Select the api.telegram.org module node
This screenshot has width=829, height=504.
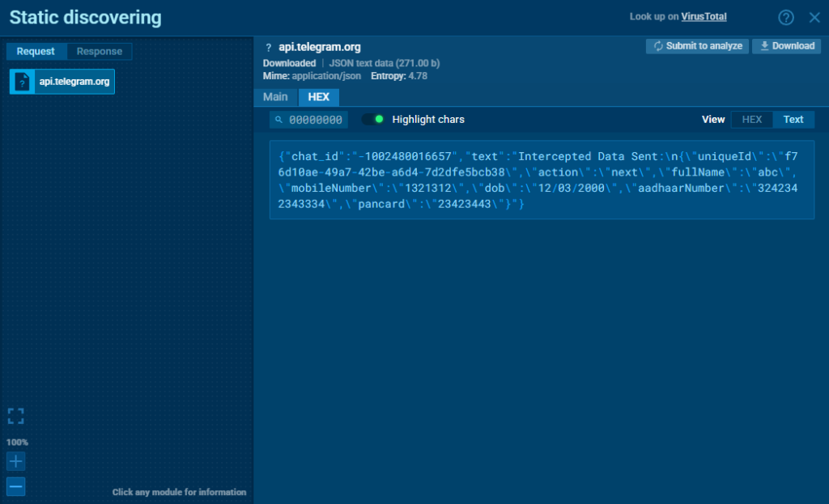coord(62,81)
